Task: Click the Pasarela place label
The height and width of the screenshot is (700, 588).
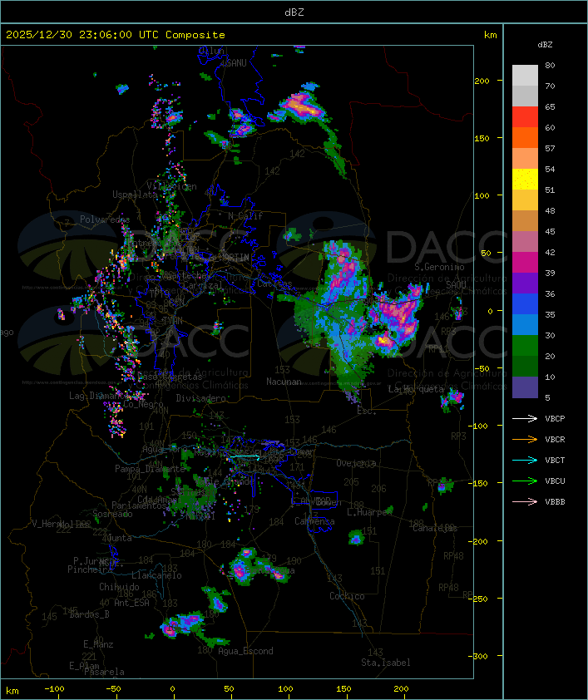Action: [x=104, y=672]
